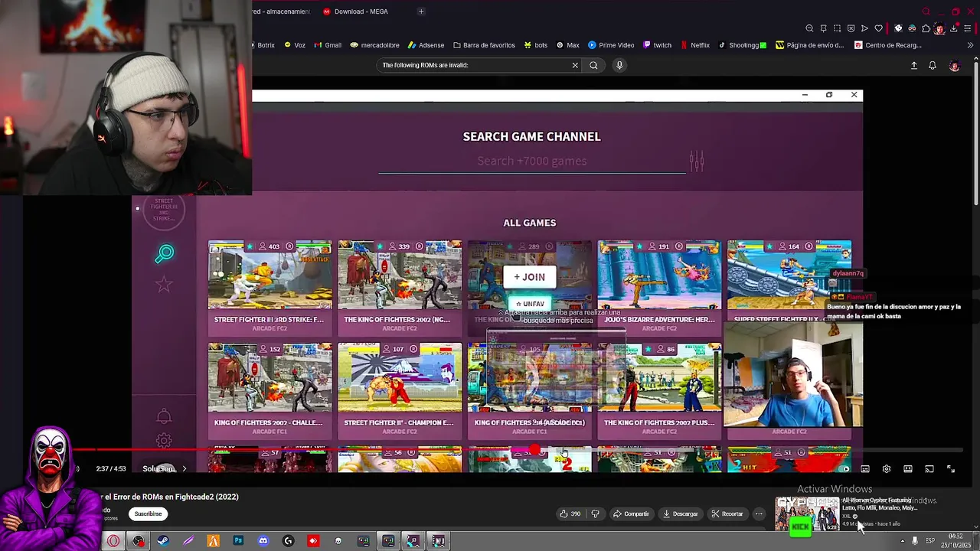
Task: Open browser main menu hamburger icon
Action: pos(967,28)
